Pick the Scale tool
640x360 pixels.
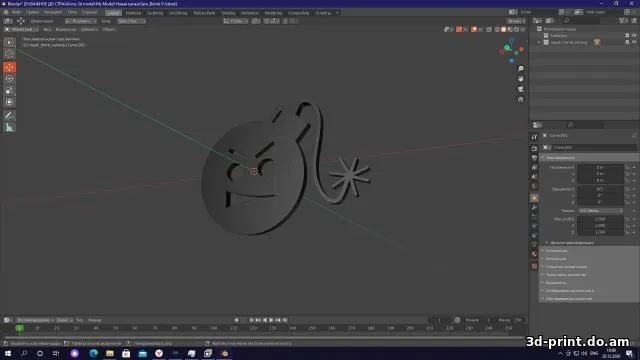9,90
